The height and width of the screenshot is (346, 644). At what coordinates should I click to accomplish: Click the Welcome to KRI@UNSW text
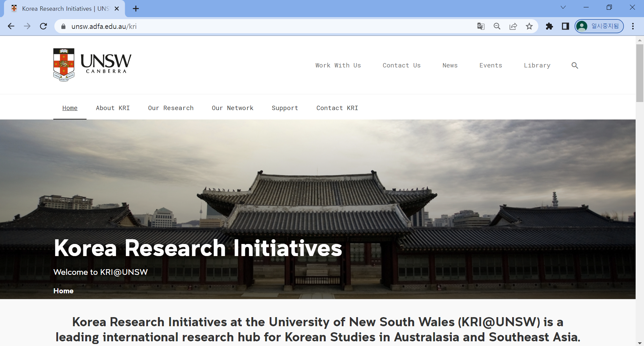pos(101,272)
